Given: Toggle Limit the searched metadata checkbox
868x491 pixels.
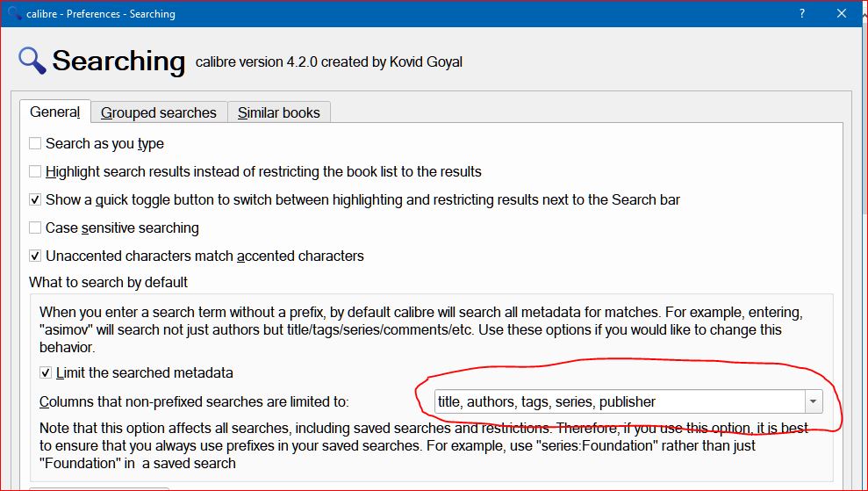Looking at the screenshot, I should pos(46,373).
